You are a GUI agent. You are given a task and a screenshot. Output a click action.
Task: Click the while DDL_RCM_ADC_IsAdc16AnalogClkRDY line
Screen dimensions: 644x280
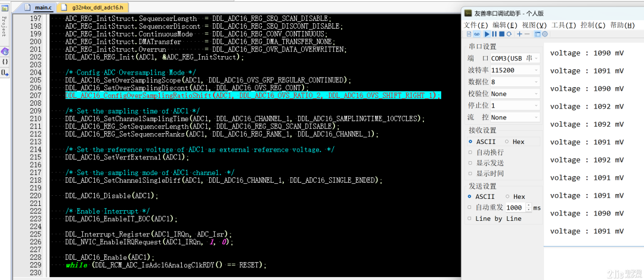pyautogui.click(x=166, y=265)
